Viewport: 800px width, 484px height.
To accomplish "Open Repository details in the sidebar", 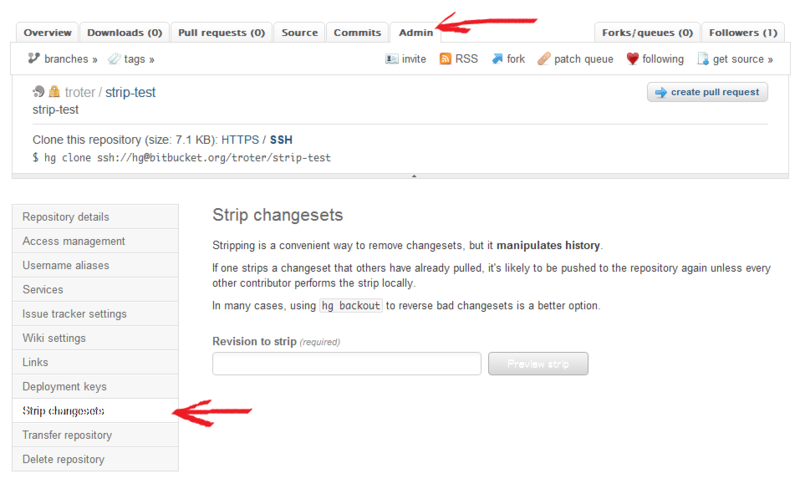I will pos(95,217).
